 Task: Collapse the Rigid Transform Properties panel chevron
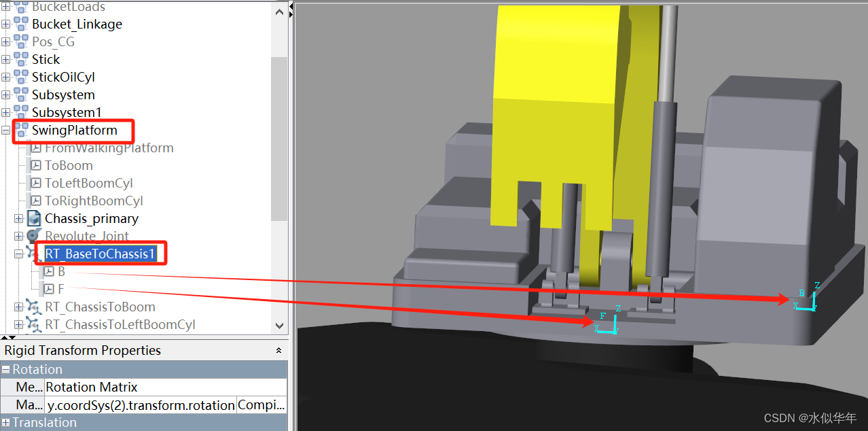[x=278, y=350]
